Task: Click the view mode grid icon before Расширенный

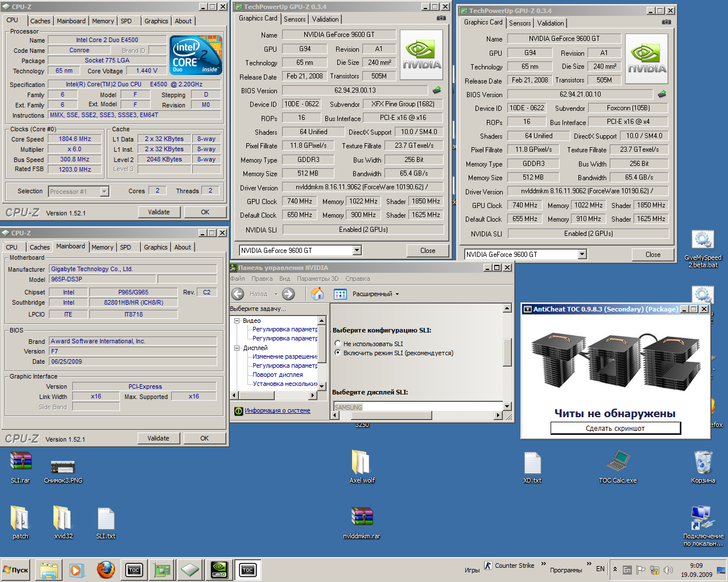Action: point(340,294)
